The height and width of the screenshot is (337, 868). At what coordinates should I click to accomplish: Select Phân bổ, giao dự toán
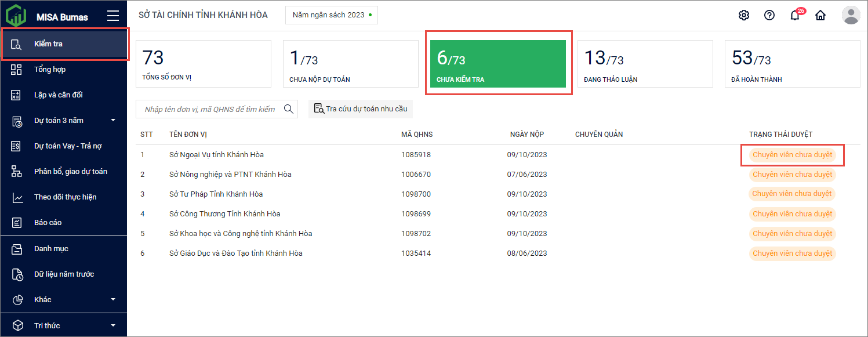[70, 172]
